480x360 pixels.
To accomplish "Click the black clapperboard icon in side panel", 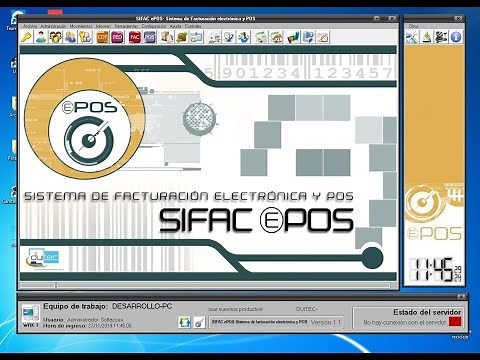I will [441, 37].
